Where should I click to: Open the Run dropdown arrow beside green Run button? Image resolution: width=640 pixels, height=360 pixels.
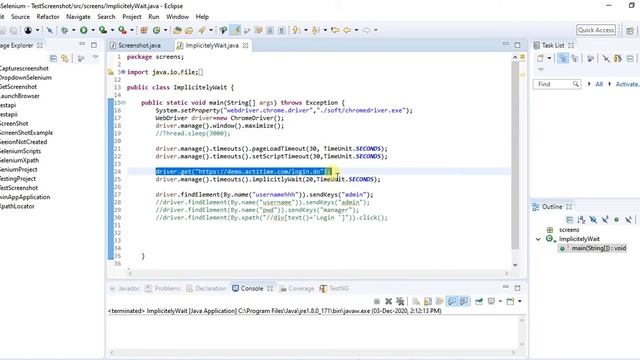click(93, 30)
